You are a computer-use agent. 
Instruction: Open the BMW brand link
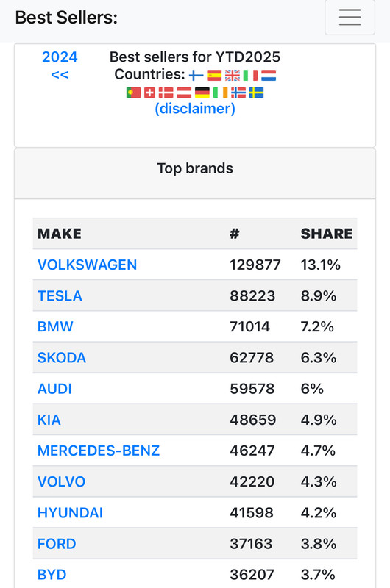55,326
